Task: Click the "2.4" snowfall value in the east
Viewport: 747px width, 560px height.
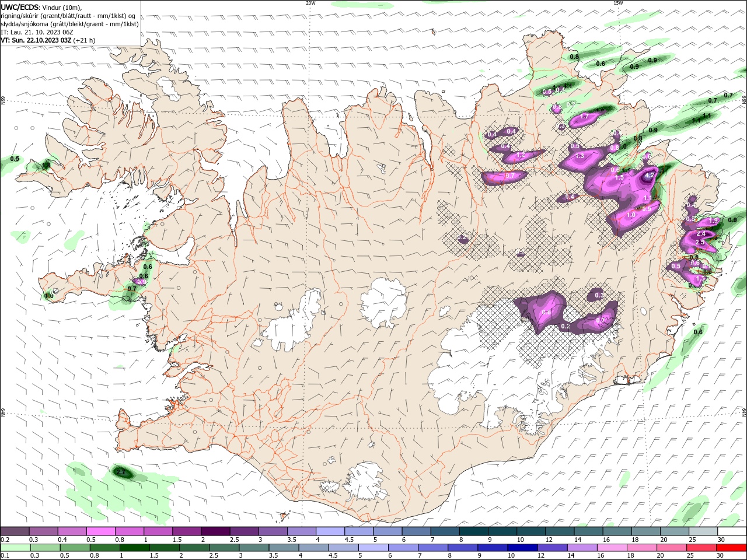Action: click(x=701, y=233)
